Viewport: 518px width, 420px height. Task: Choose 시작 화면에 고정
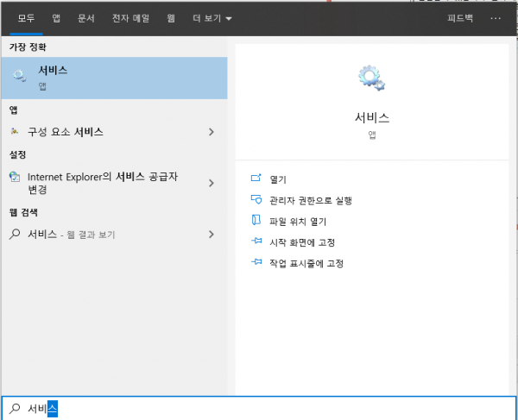coord(302,242)
